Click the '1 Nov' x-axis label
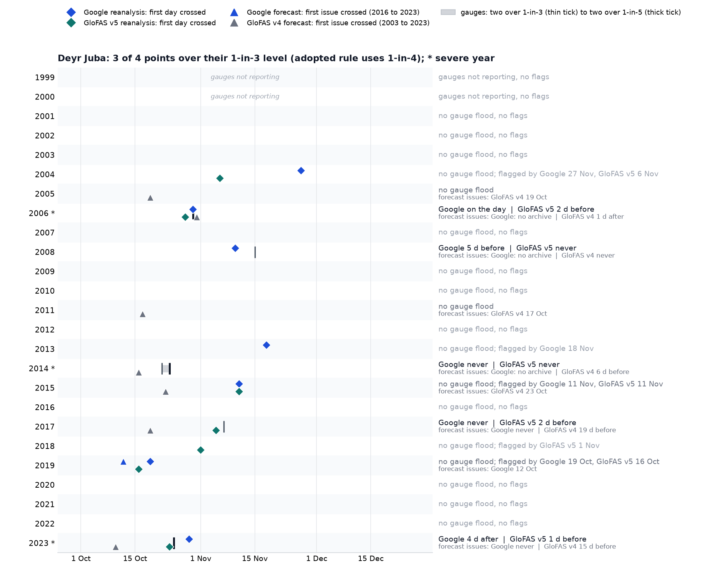The image size is (721, 588). [x=201, y=559]
